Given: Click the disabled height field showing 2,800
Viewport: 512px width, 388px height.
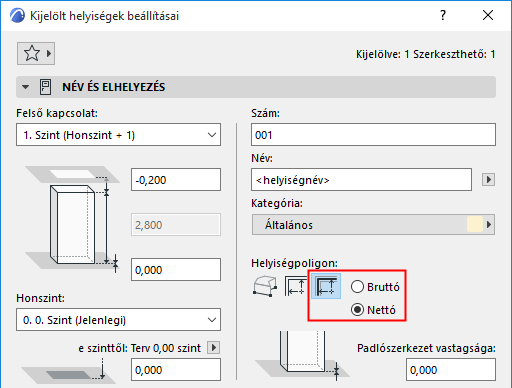Looking at the screenshot, I should tap(176, 225).
